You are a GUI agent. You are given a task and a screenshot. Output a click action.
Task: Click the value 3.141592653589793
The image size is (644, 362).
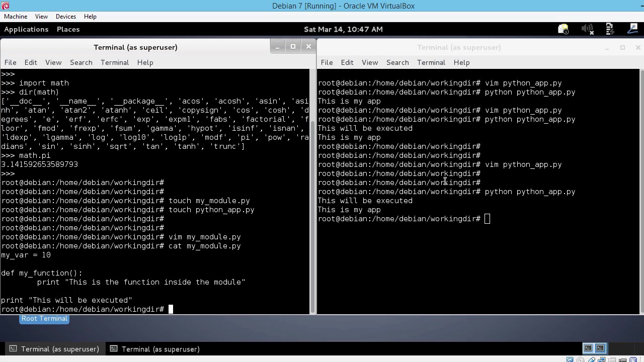tap(39, 164)
